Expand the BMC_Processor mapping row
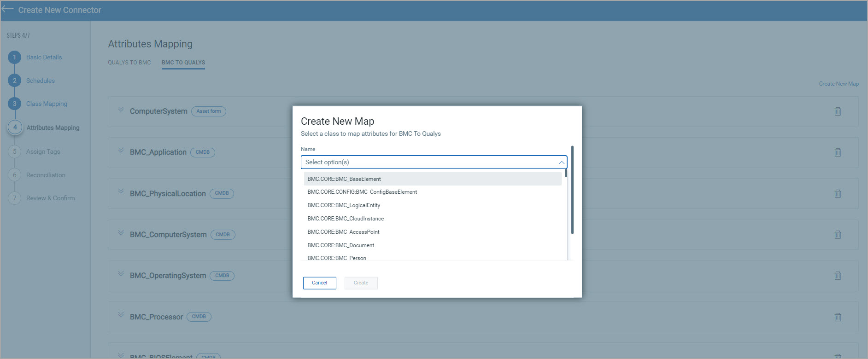This screenshot has width=868, height=359. coord(121,315)
